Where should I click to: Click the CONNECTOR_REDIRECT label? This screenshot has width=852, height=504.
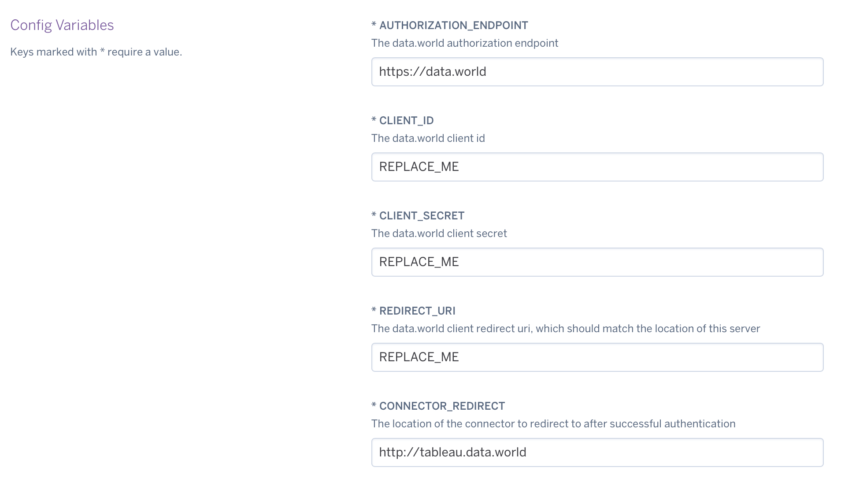click(x=442, y=406)
